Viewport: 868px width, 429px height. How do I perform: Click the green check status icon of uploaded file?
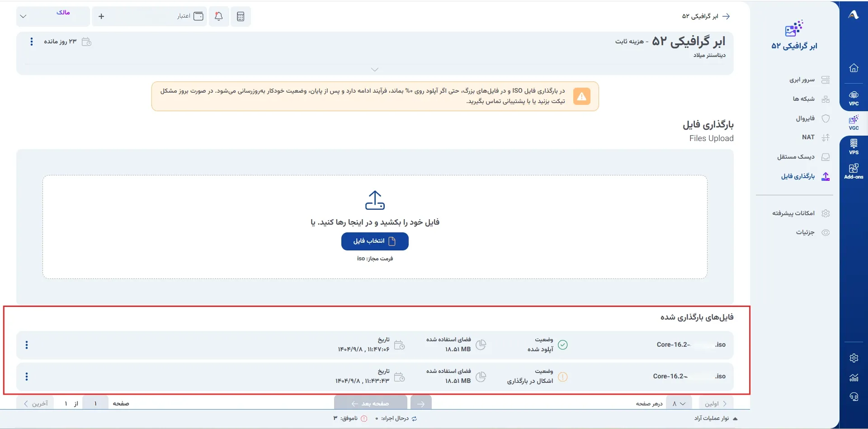562,345
